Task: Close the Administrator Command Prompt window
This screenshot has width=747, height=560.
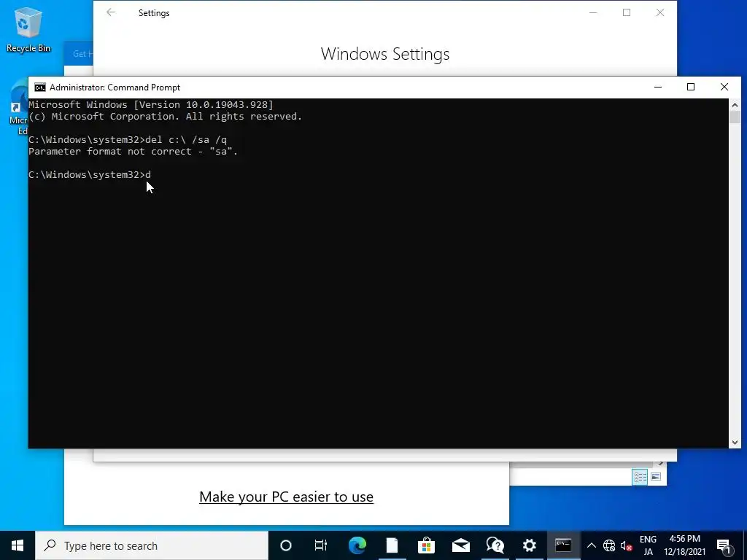Action: pyautogui.click(x=724, y=87)
